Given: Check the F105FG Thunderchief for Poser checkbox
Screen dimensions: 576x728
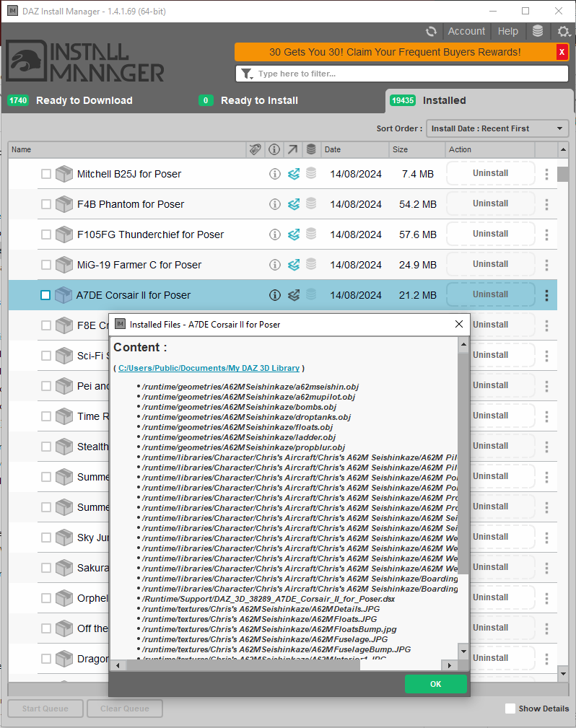Looking at the screenshot, I should point(46,234).
